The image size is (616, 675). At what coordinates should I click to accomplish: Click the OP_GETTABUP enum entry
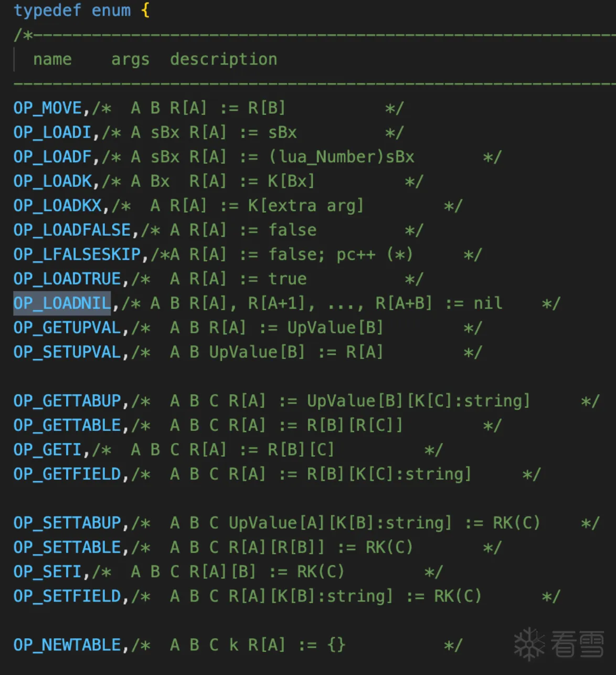click(67, 400)
